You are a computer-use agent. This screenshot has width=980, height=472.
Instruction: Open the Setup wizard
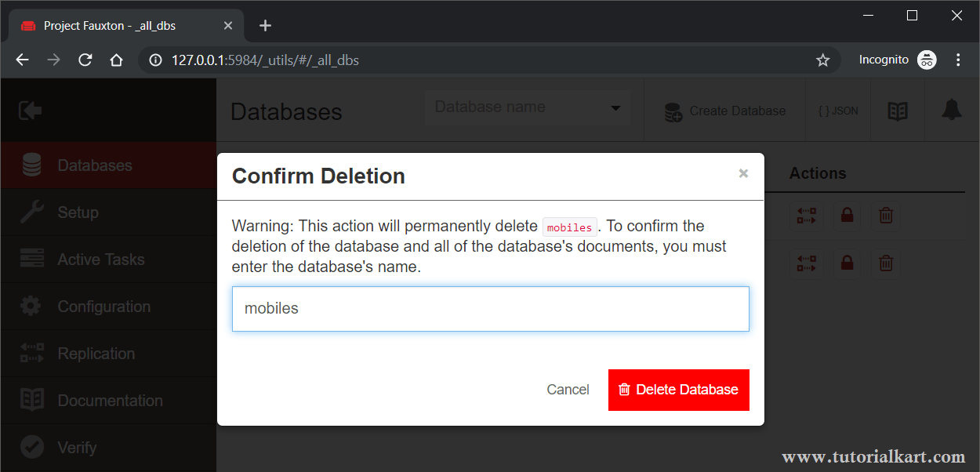point(77,212)
